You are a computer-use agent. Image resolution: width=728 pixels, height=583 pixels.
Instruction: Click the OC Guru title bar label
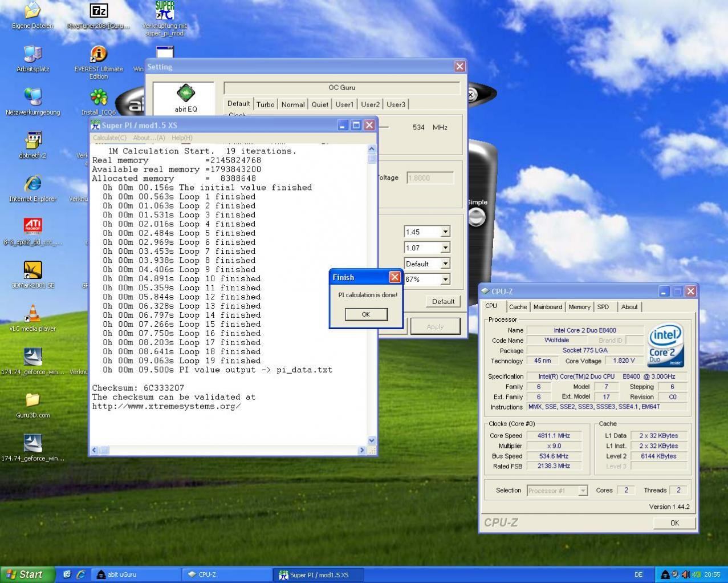pos(341,87)
